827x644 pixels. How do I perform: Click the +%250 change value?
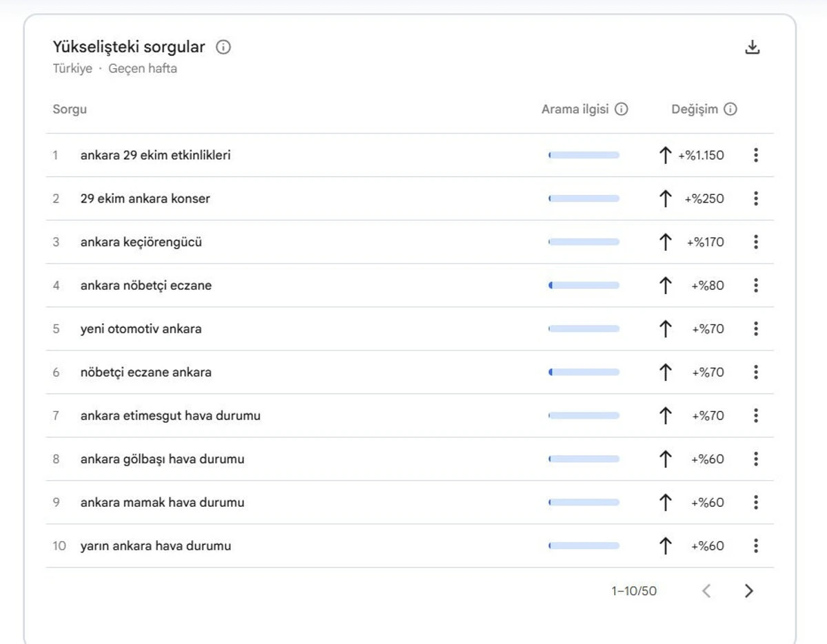click(x=704, y=198)
